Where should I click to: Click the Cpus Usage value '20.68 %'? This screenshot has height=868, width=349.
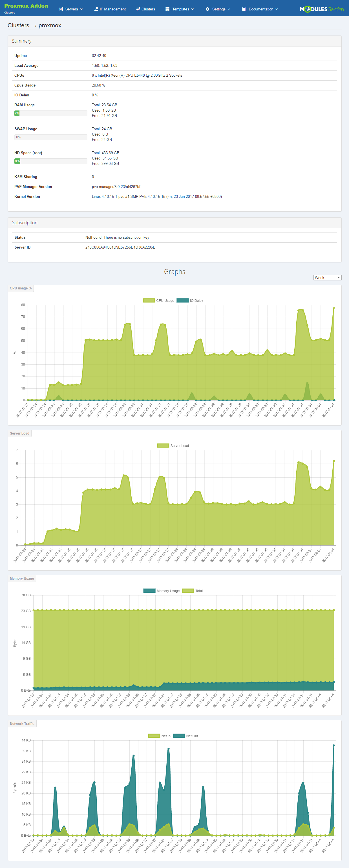pos(98,85)
